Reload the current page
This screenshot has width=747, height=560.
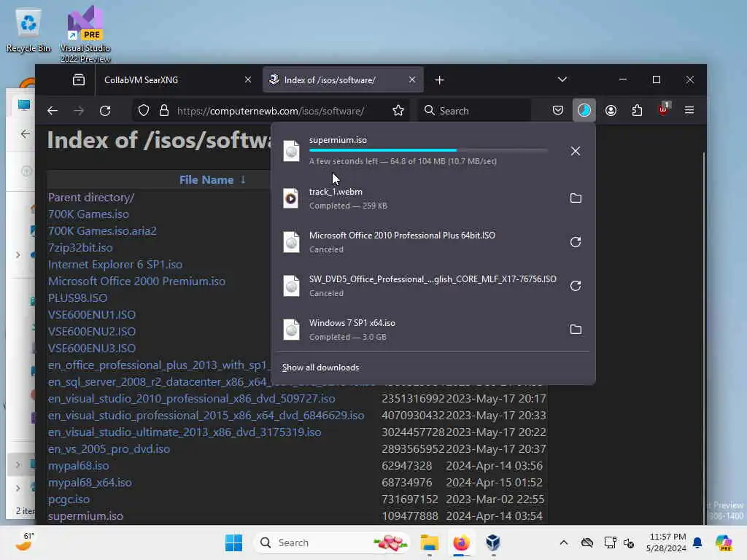pos(105,111)
